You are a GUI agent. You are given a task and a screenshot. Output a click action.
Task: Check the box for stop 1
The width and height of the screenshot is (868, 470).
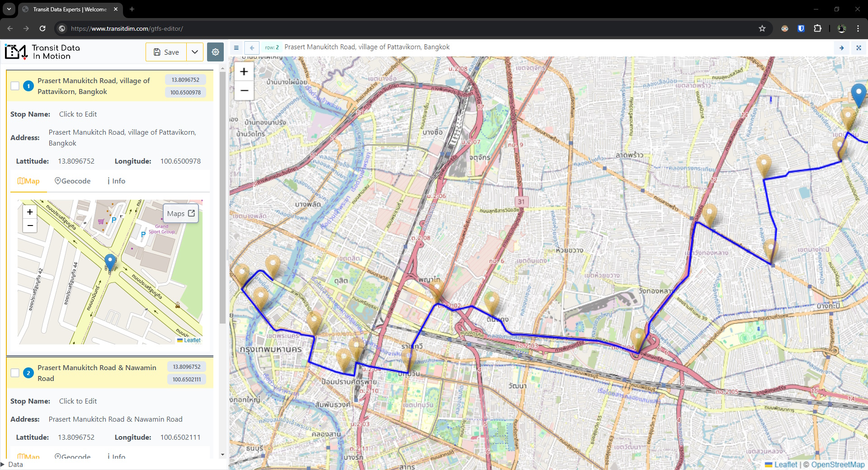tap(15, 86)
